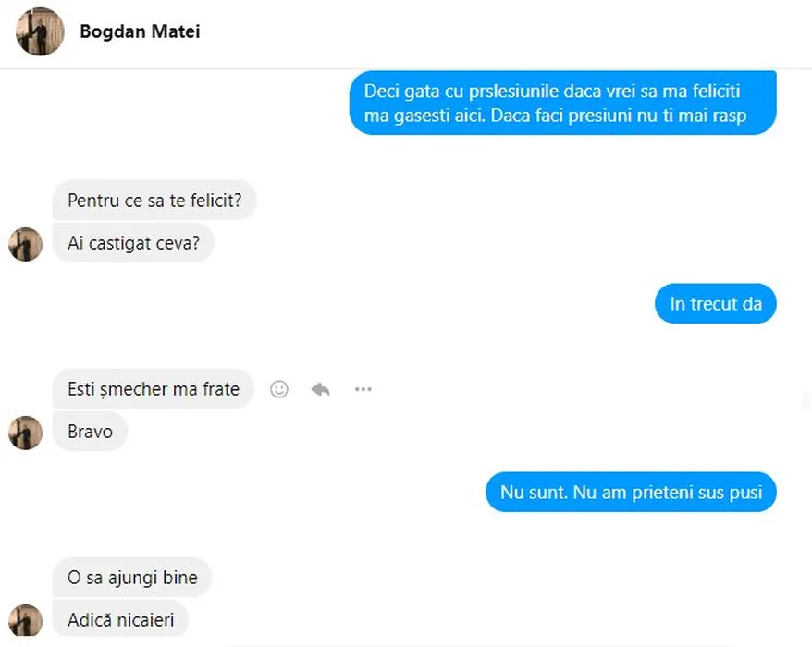Viewport: 812px width, 647px height.
Task: Select the "Bravo" message bubble
Action: click(x=90, y=432)
